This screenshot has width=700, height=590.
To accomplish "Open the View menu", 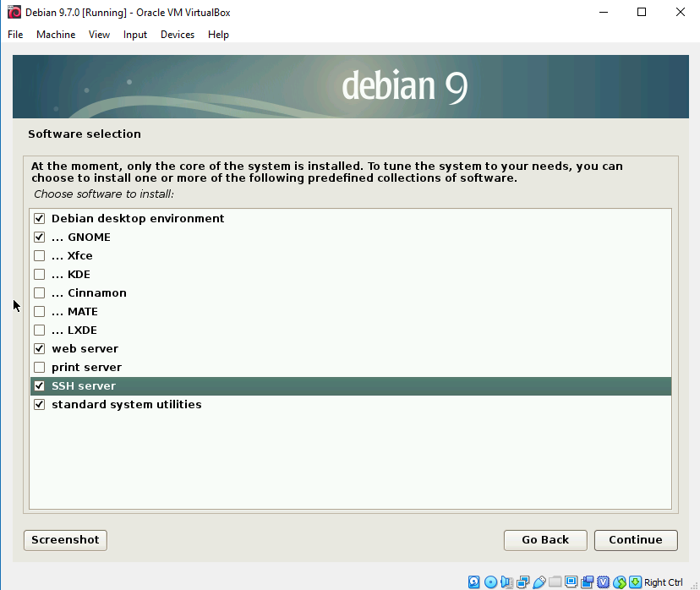I will coord(99,35).
